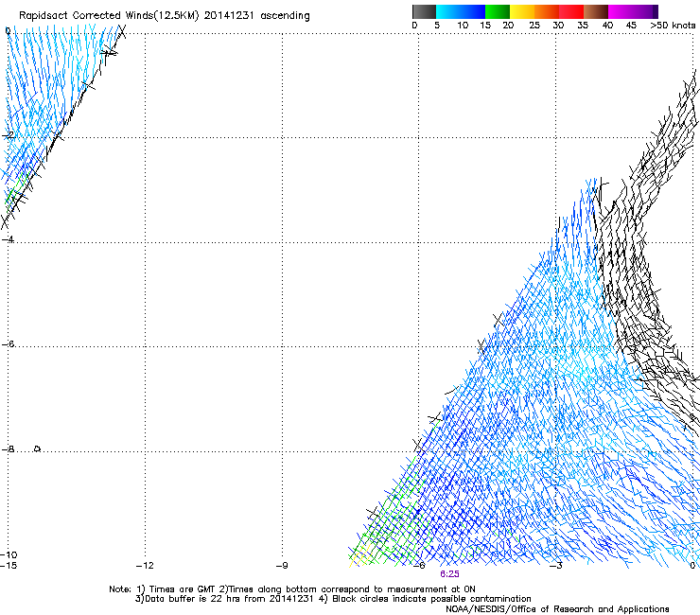Click the '-10' latitude axis label
The height and width of the screenshot is (615, 700).
(x=9, y=555)
